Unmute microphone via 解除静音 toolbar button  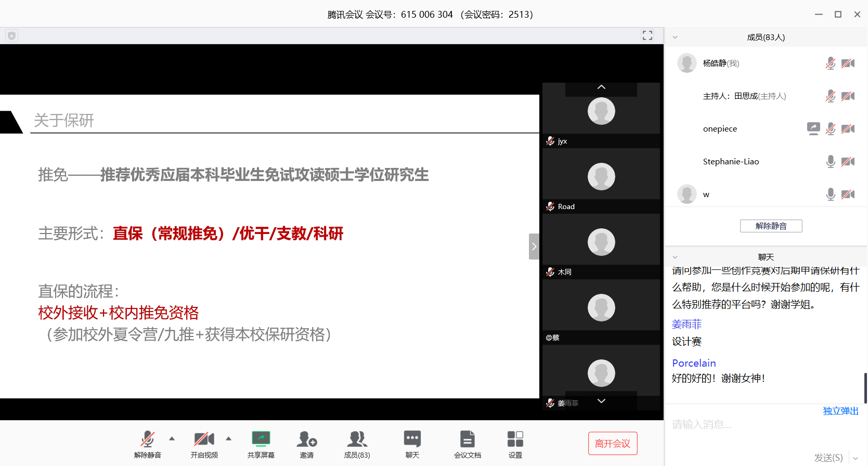148,439
